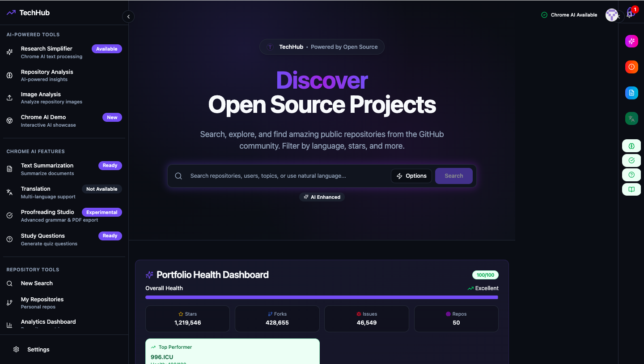Viewport: 644px width, 364px height.
Task: Open Chrome AI Demo
Action: 64,120
